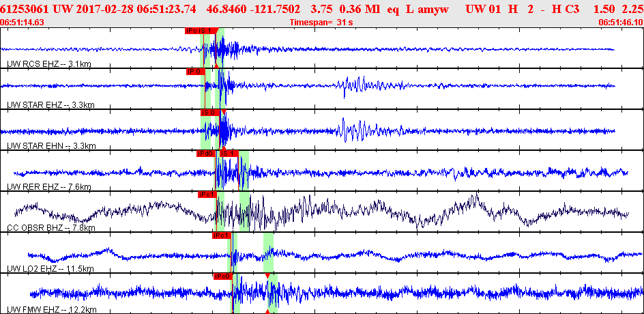Click the UW RER EHZ station label
Viewport: 644px width, 314px height.
pos(48,187)
